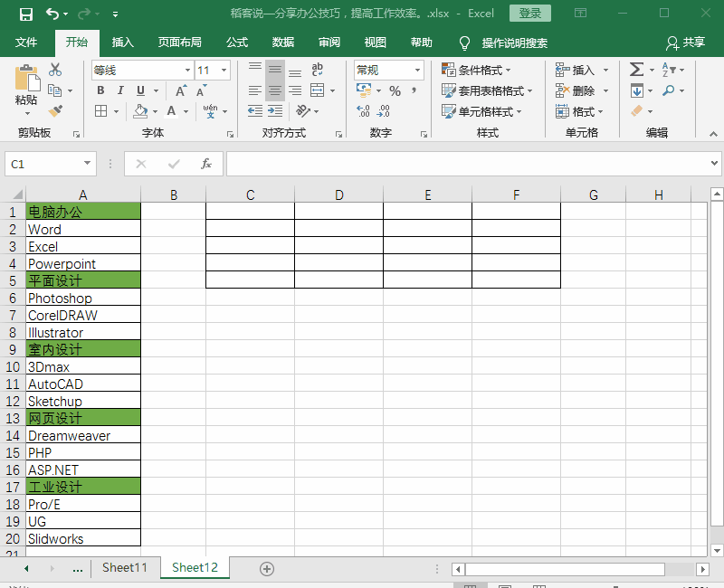Click the Cut scissors icon

tap(55, 70)
